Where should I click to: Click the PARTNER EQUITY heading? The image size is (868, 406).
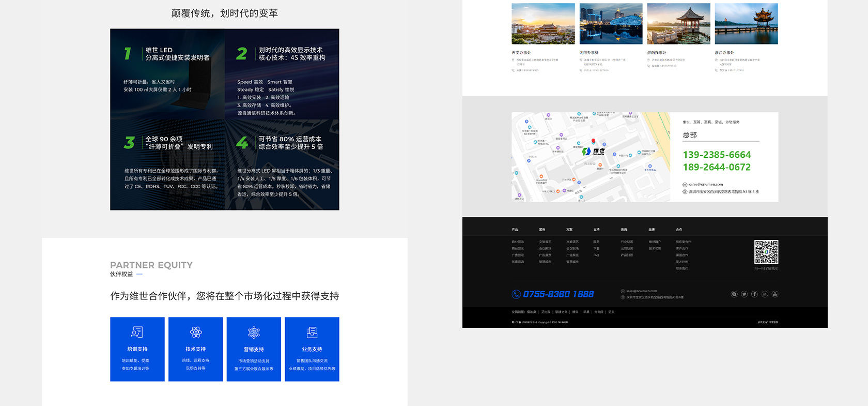click(x=151, y=265)
